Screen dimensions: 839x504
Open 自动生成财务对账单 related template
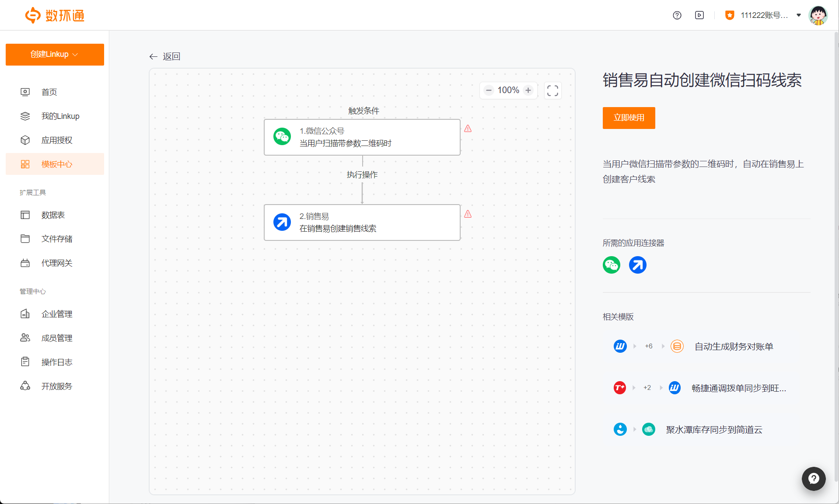click(734, 346)
